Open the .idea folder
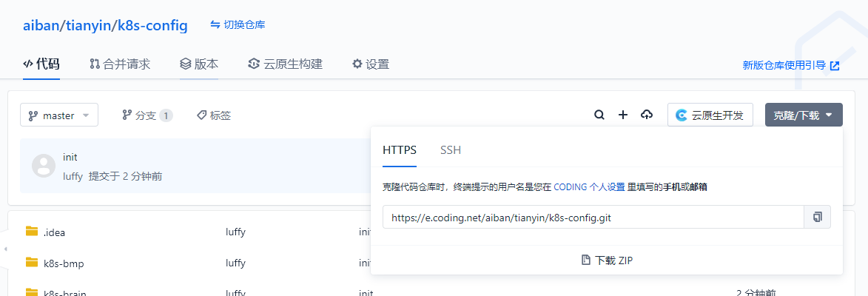 [x=54, y=232]
